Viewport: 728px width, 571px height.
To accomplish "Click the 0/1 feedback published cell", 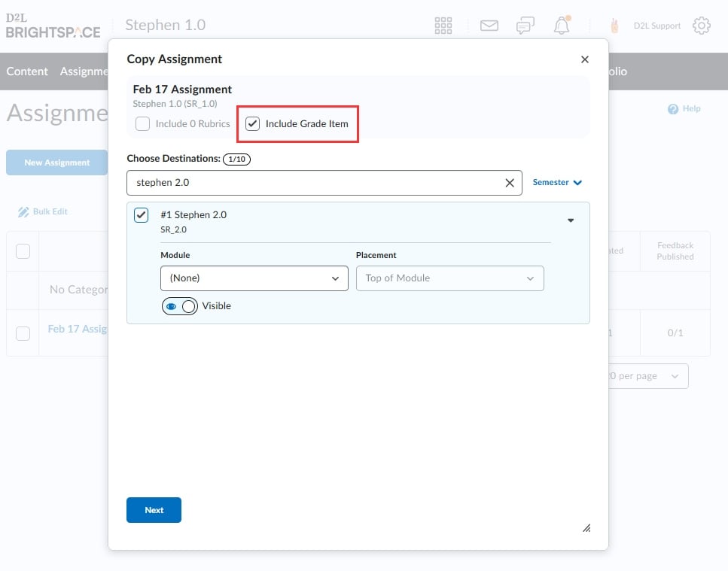I will click(x=675, y=333).
